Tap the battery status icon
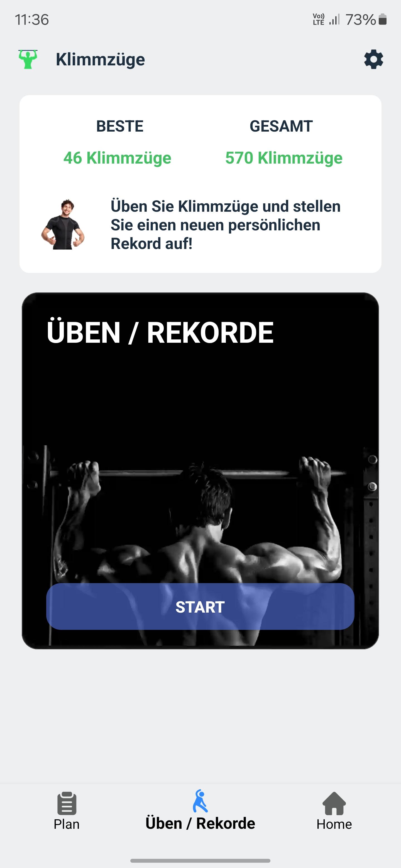The height and width of the screenshot is (868, 401). 382,19
